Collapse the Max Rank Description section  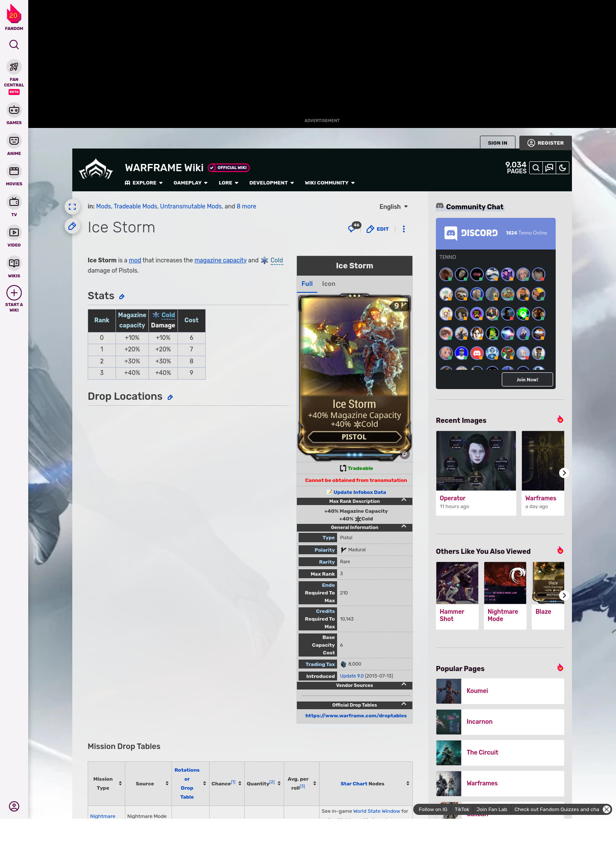(404, 500)
